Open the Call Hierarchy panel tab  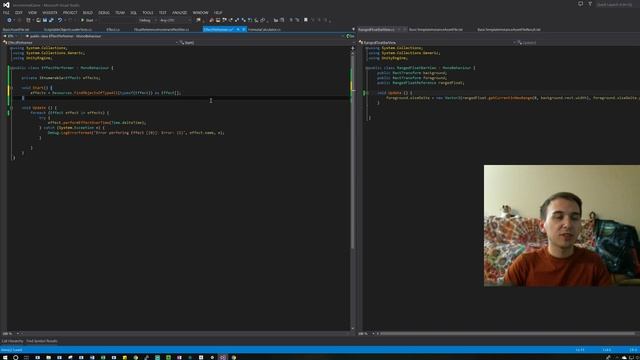tap(13, 341)
